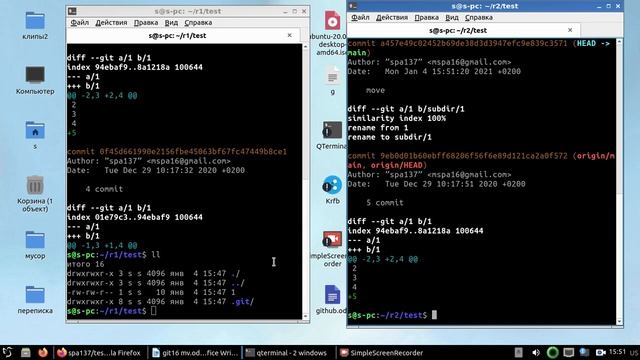The width and height of the screenshot is (640, 360).
Task: Click the network tray icon
Action: point(584,352)
